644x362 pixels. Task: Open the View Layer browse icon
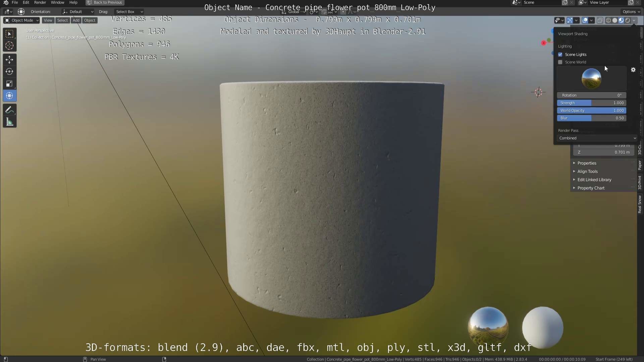(583, 2)
